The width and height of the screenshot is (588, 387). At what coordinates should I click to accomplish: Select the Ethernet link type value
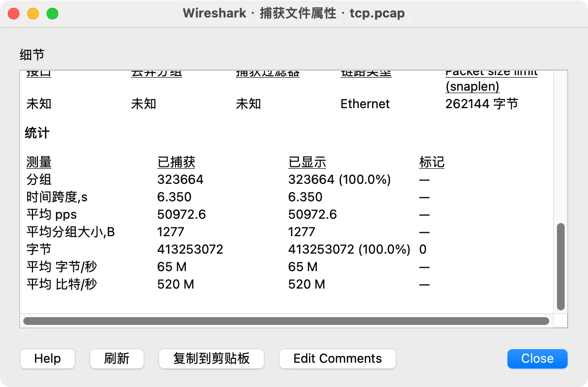click(x=365, y=104)
